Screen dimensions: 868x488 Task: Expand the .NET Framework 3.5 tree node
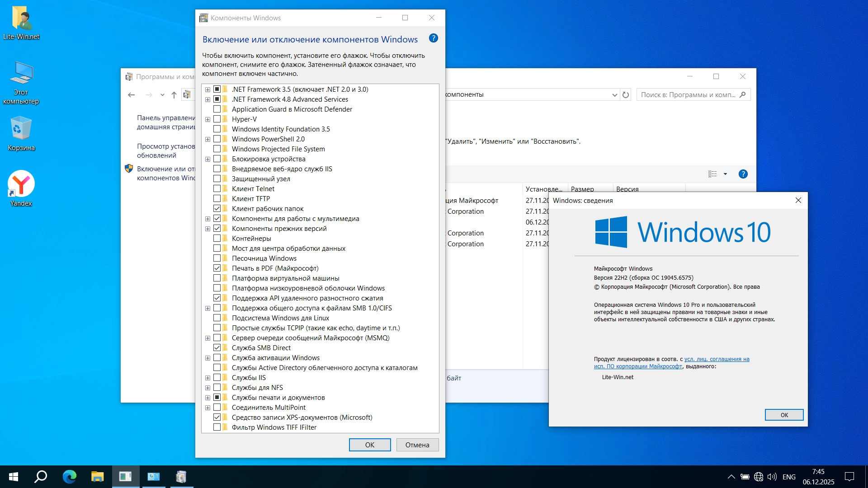pyautogui.click(x=208, y=89)
